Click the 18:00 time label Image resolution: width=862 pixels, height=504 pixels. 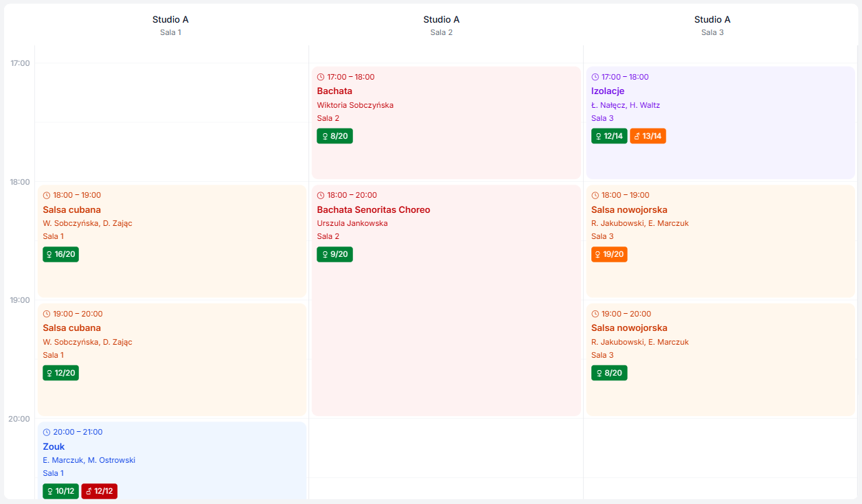point(19,182)
